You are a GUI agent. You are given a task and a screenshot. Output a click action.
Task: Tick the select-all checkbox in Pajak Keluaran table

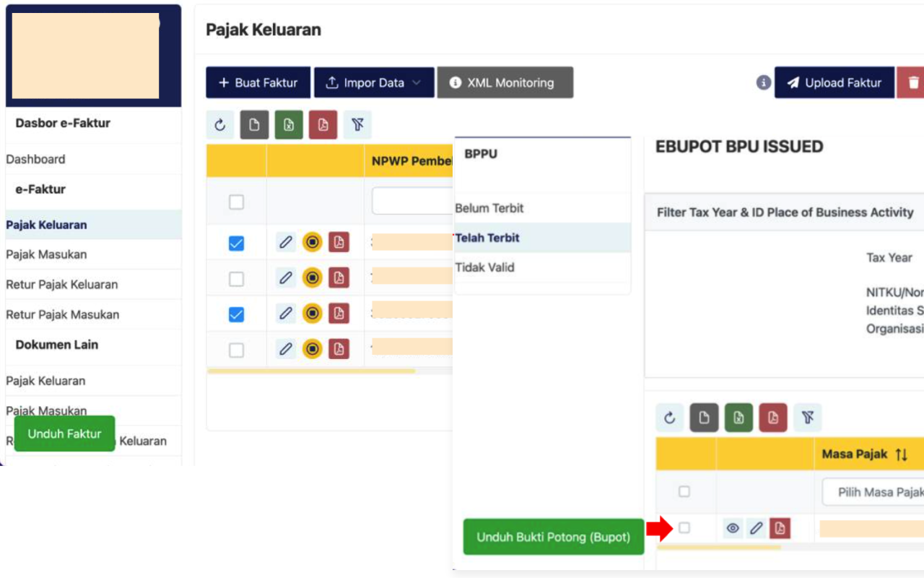(x=236, y=202)
